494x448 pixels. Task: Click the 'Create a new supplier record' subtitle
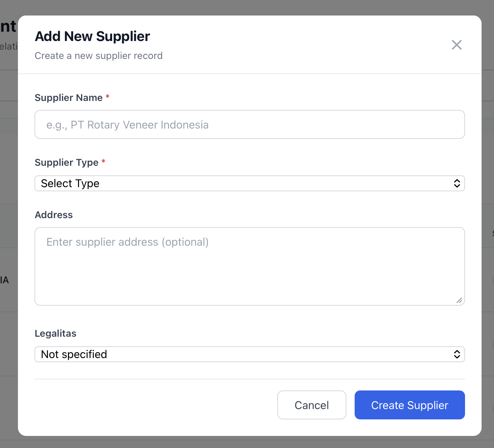[x=99, y=56]
